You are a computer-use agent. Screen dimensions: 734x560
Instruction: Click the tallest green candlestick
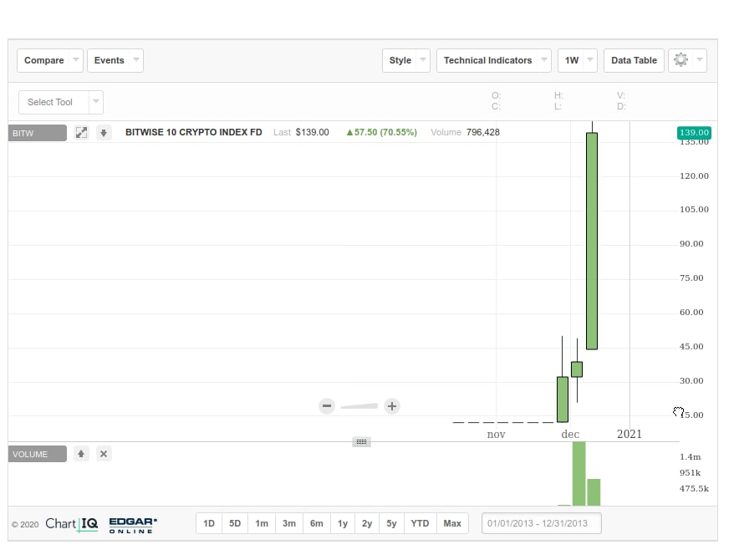pos(592,241)
